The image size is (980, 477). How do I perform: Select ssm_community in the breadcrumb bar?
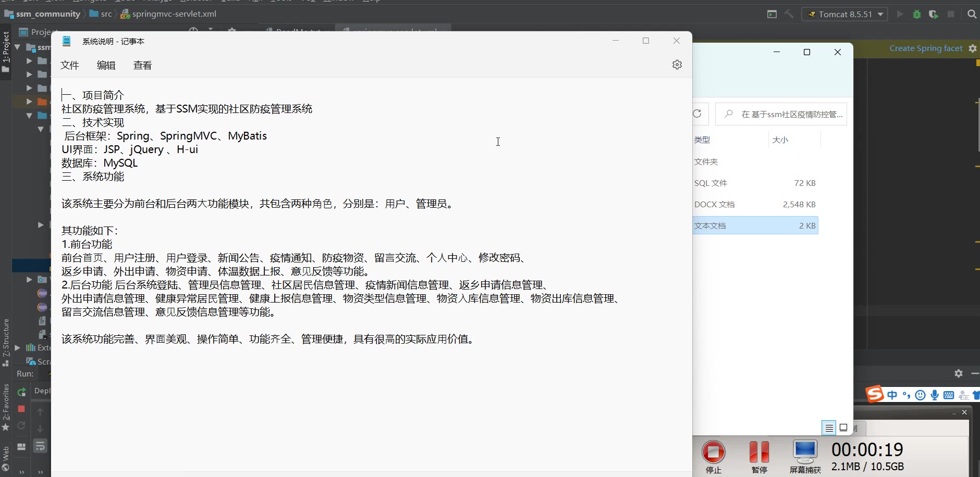point(42,14)
